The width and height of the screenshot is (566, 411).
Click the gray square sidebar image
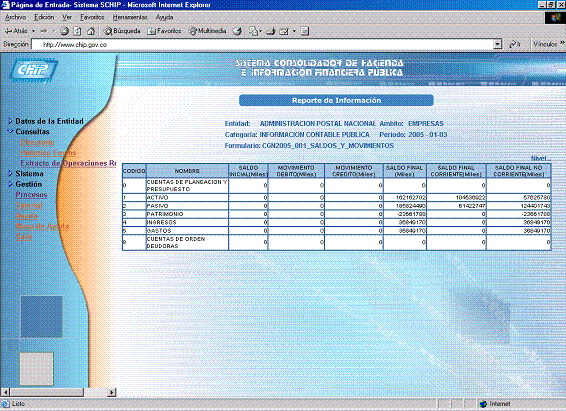coord(36,369)
